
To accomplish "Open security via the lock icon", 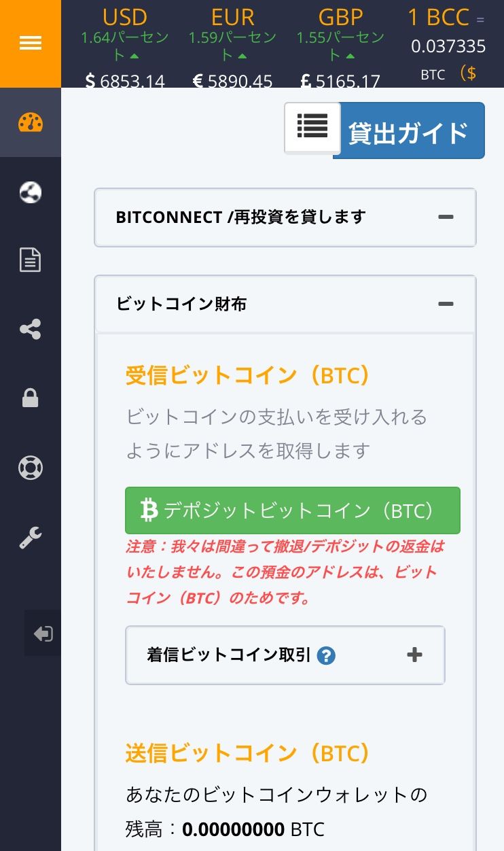I will point(30,398).
